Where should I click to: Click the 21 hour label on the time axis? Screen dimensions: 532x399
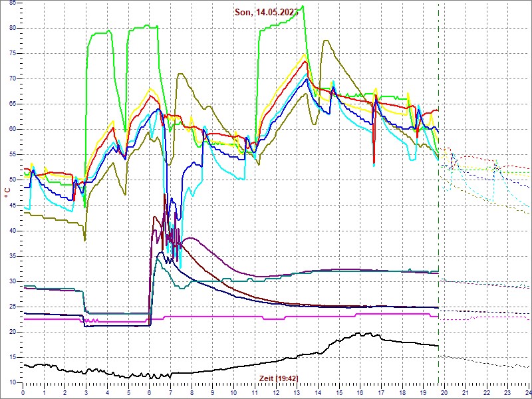pyautogui.click(x=466, y=392)
